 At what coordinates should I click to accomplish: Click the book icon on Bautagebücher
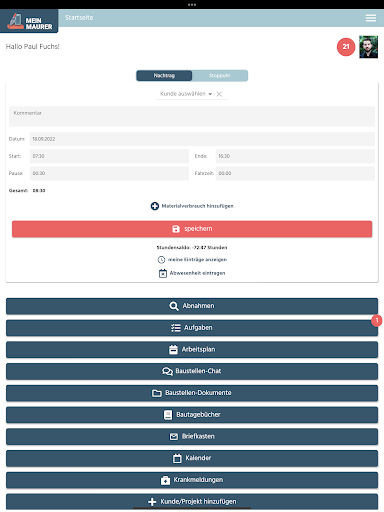pos(168,415)
